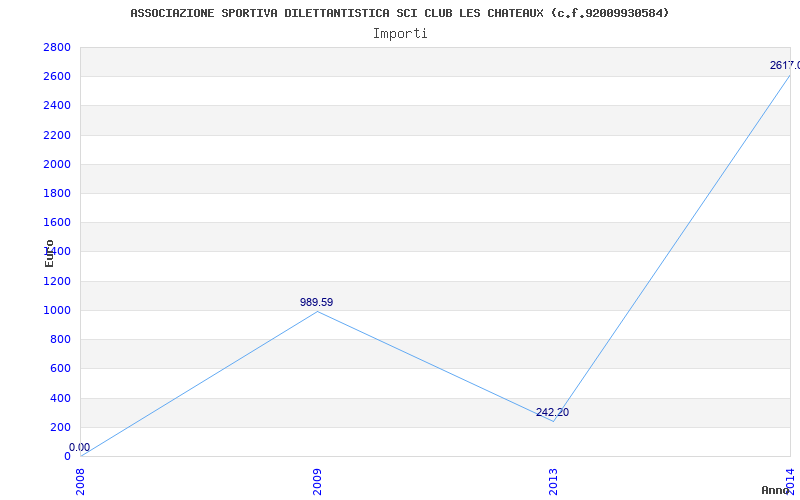The width and height of the screenshot is (800, 500).
Task: Click the chart title with codice fiscale 92009930584
Action: [x=399, y=13]
